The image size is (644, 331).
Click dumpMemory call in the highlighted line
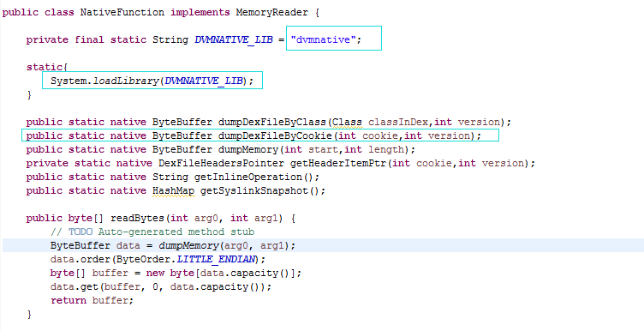point(188,245)
